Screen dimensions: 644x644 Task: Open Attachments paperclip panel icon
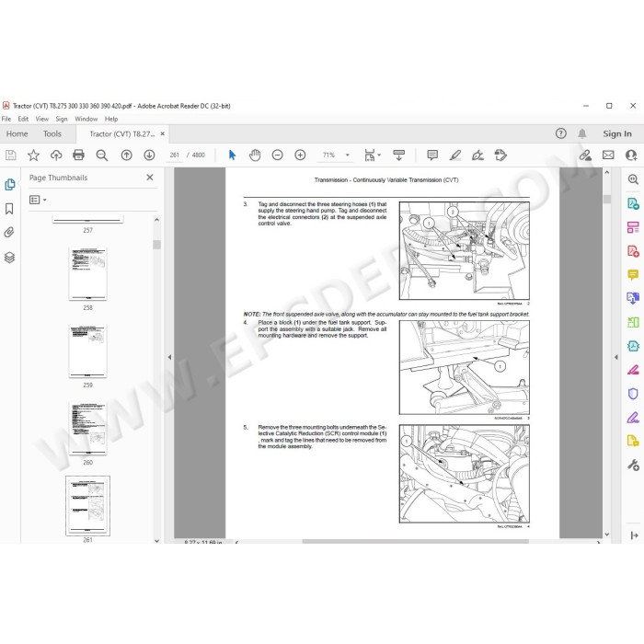9,233
